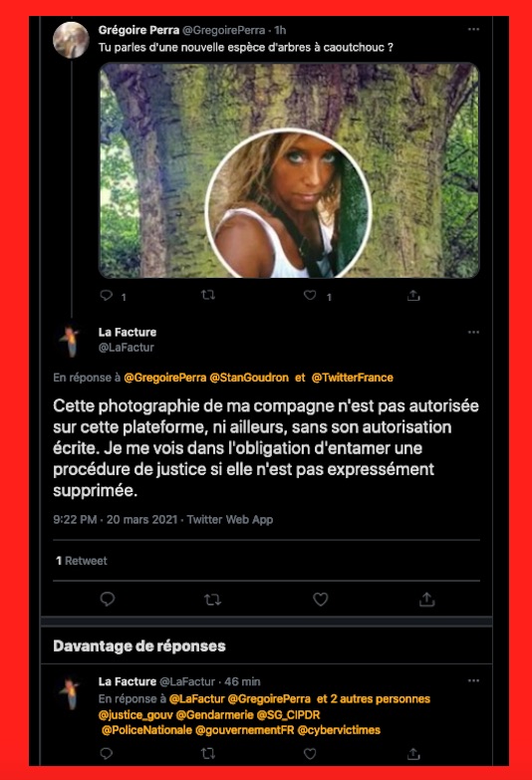This screenshot has height=780, width=532.
Task: Open the @StanGoudron mention link
Action: tap(249, 379)
